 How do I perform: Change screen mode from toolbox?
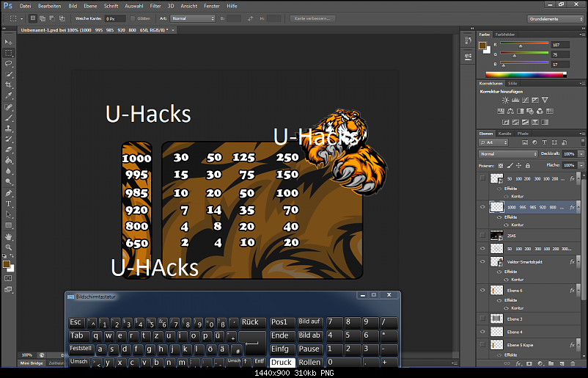(9, 289)
